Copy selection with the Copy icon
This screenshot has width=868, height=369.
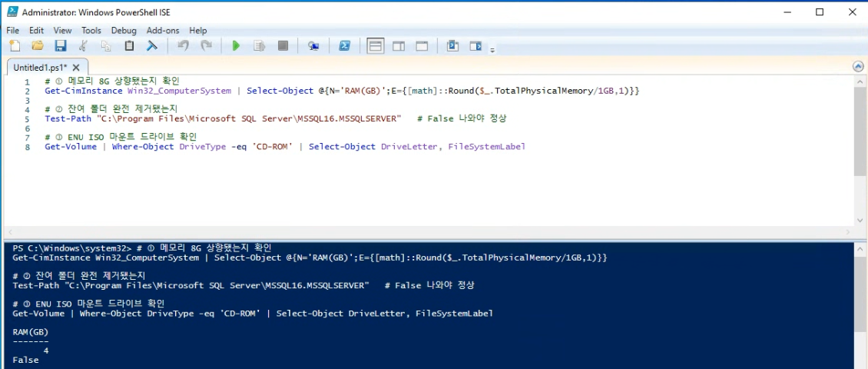[x=106, y=46]
